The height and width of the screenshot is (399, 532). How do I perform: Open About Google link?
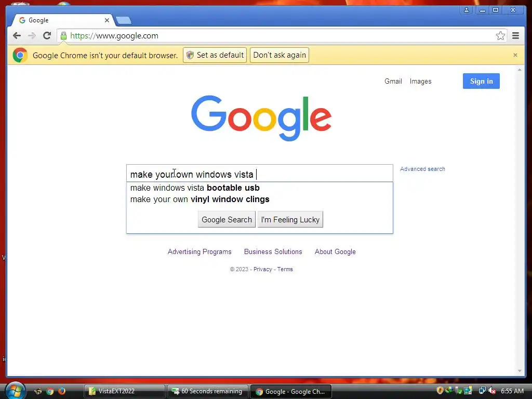[x=335, y=252]
